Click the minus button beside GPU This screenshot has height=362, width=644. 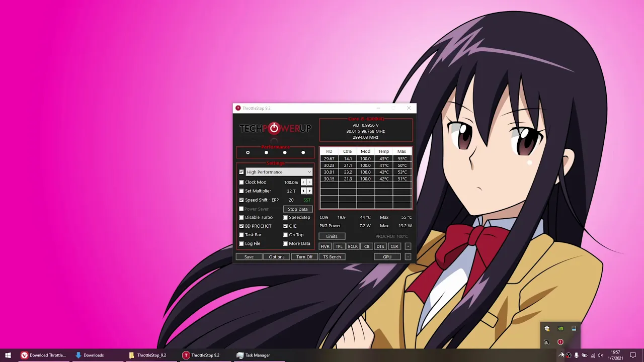tap(408, 257)
